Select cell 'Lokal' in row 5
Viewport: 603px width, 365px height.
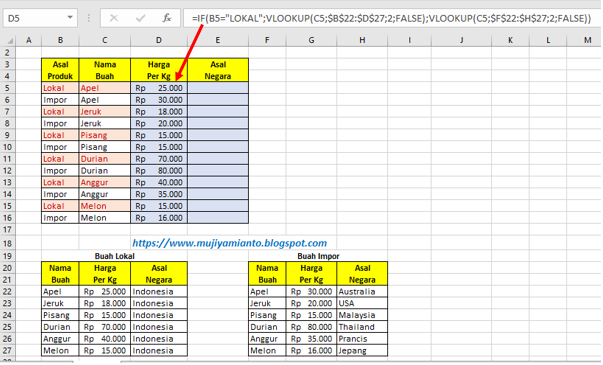point(60,88)
